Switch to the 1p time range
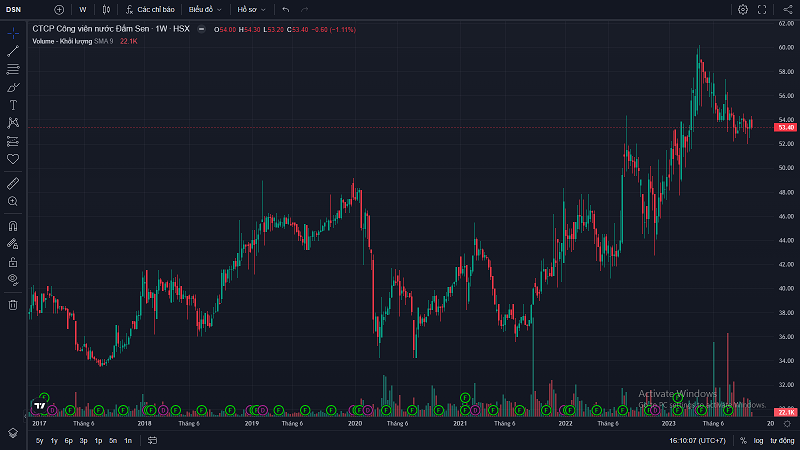This screenshot has height=450, width=800. point(98,440)
